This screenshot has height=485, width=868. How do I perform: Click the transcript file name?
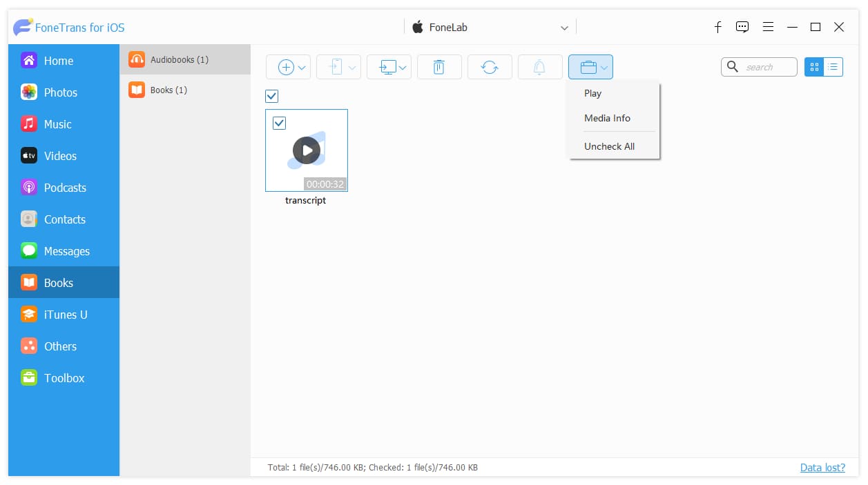click(305, 201)
